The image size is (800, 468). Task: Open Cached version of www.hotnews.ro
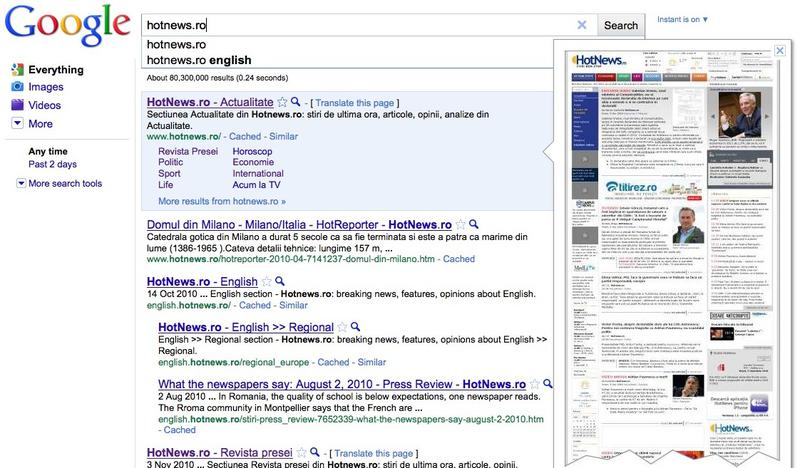point(245,136)
